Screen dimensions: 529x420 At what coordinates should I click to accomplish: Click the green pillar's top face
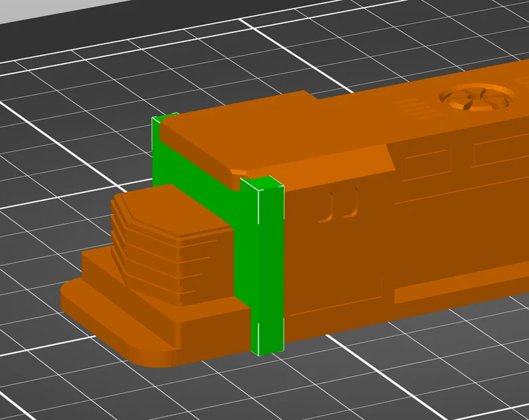(263, 183)
